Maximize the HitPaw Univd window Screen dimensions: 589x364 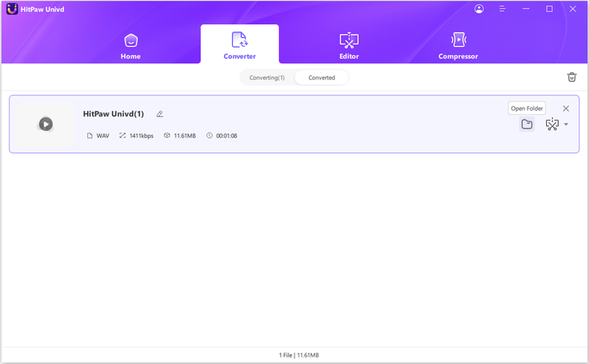pyautogui.click(x=549, y=9)
